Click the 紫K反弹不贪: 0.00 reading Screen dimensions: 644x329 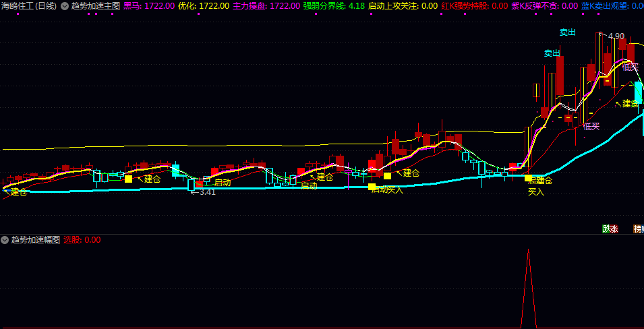(x=545, y=6)
